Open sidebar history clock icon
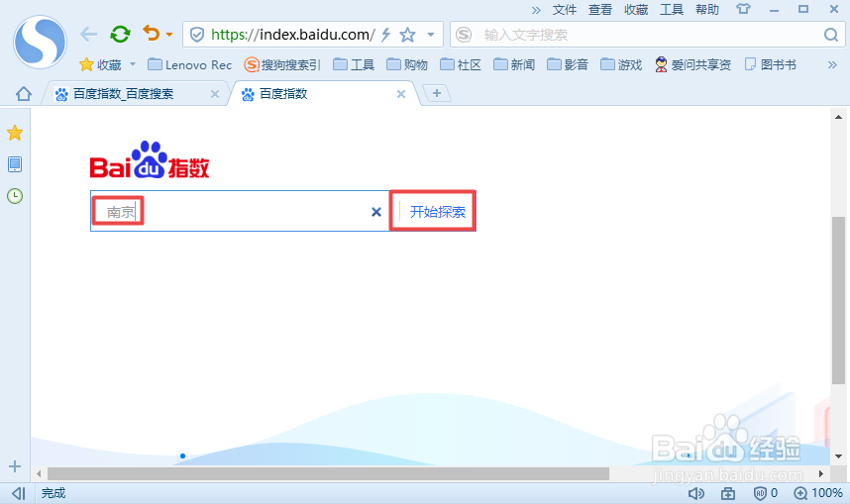 15,196
